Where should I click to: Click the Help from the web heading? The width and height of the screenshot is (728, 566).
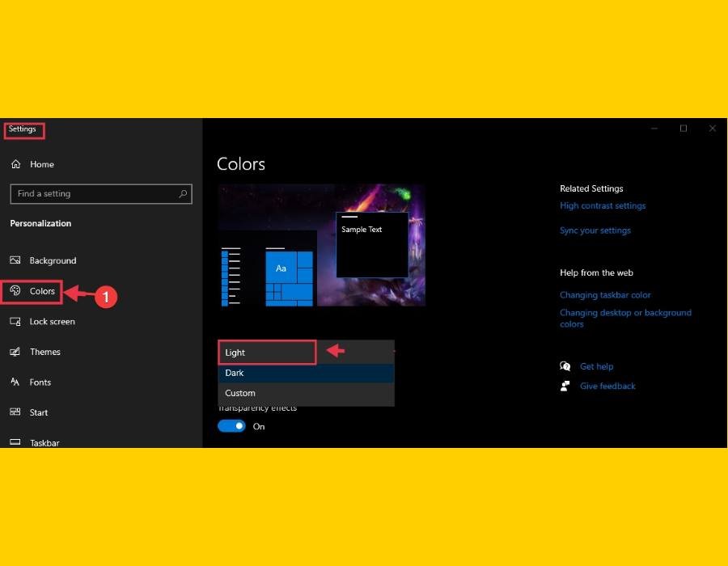(x=596, y=272)
